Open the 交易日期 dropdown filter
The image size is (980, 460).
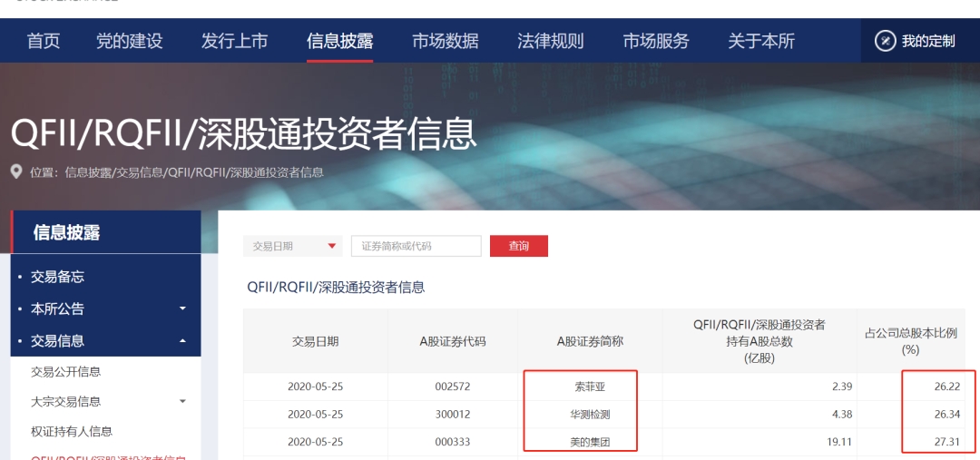292,246
